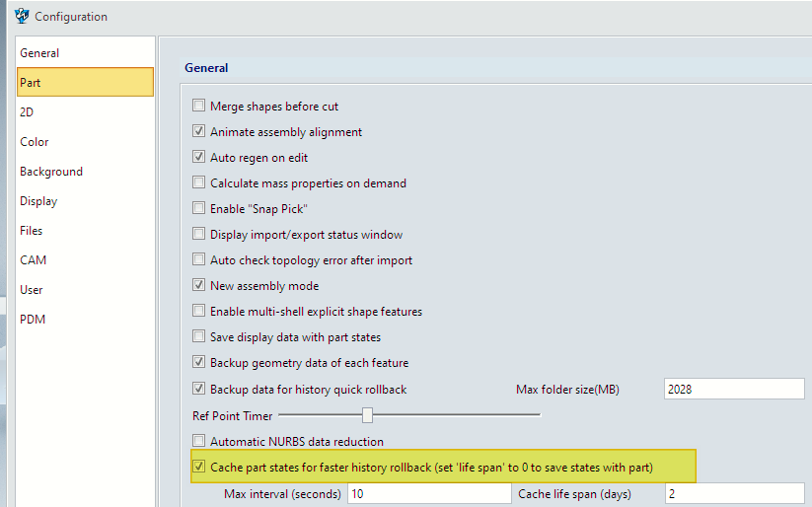
Task: Click the Max interval (seconds) field
Action: pyautogui.click(x=429, y=493)
